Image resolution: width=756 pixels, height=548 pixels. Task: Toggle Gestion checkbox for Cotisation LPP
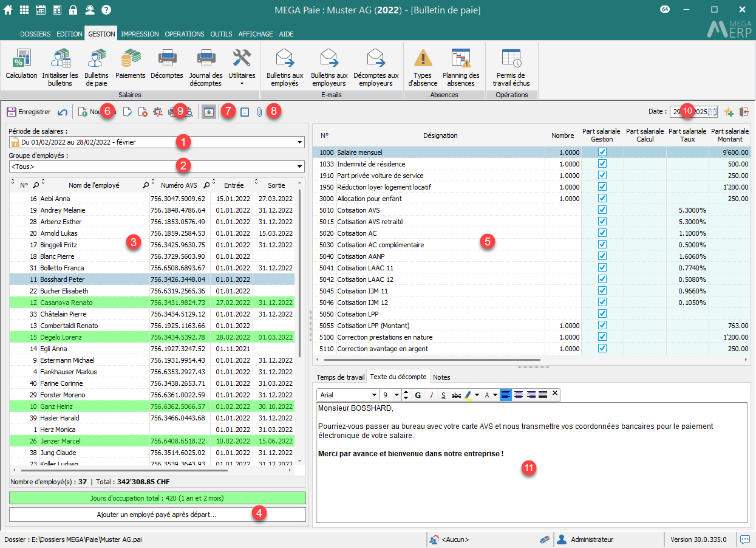click(x=602, y=314)
